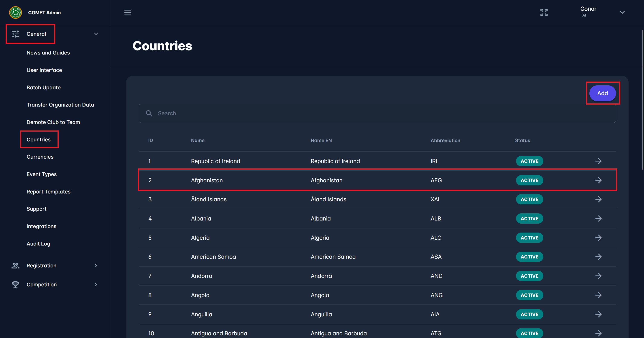Toggle the hamburger sidebar menu icon
The width and height of the screenshot is (644, 338).
click(128, 13)
